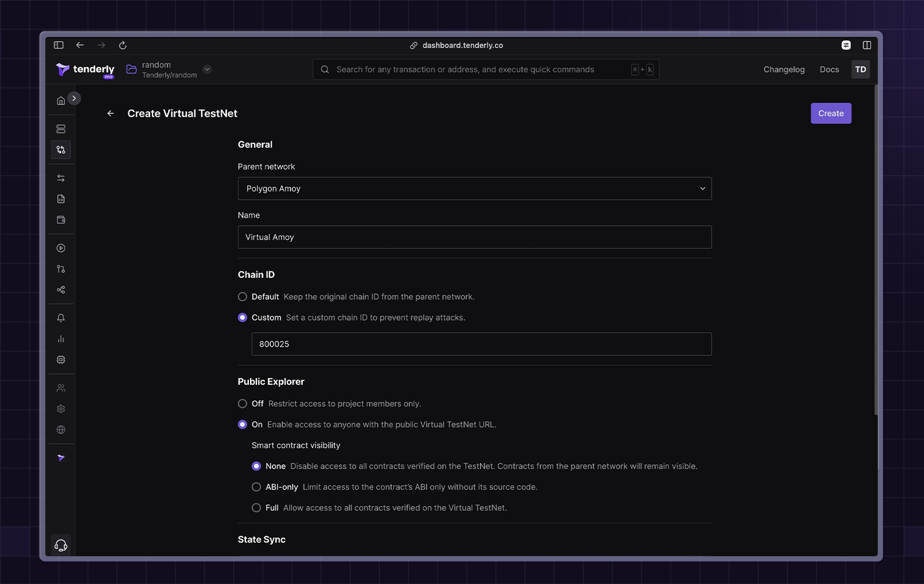Collapse the sidebar using the arrow chevron
The width and height of the screenshot is (924, 584).
pos(74,98)
